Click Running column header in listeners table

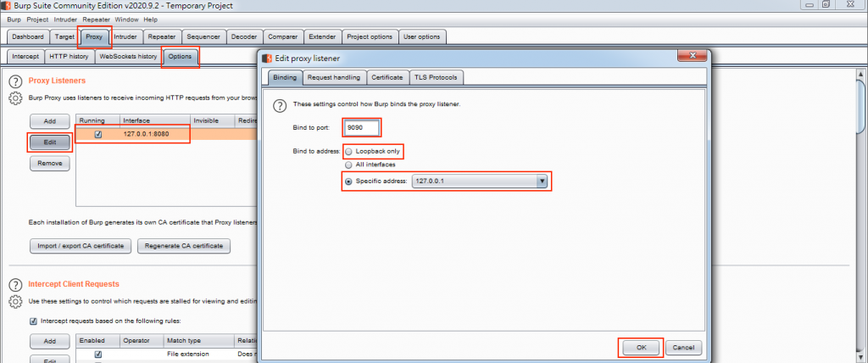click(98, 120)
